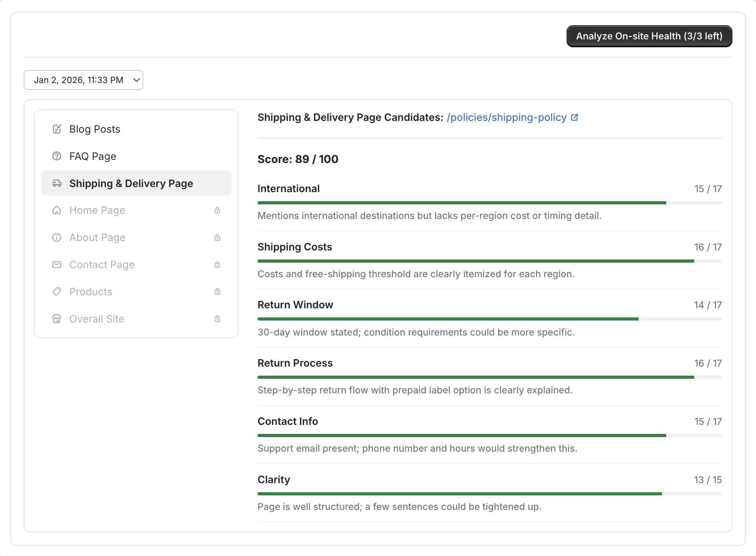Open the Jan 2, 2026 date dropdown
756x556 pixels.
[83, 80]
